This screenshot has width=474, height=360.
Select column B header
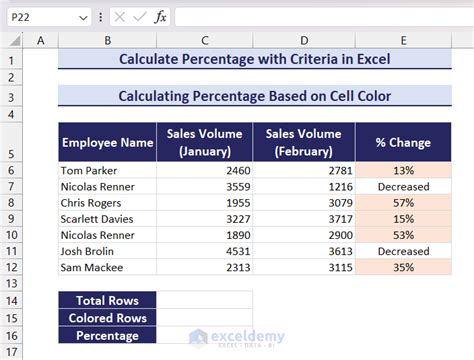click(107, 41)
